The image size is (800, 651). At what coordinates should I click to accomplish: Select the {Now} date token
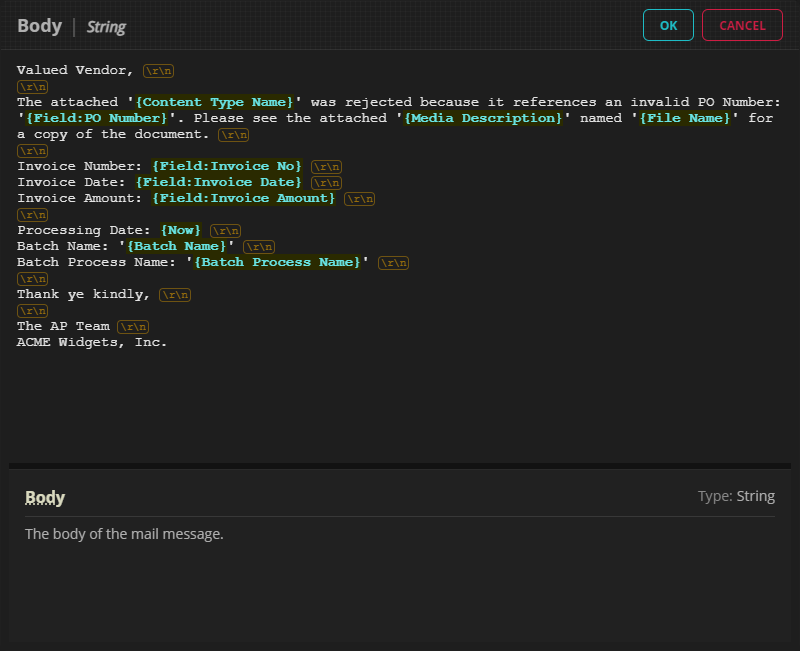180,230
